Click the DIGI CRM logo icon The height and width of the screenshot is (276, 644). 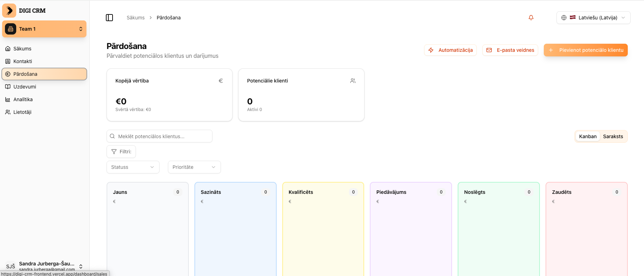tap(9, 11)
